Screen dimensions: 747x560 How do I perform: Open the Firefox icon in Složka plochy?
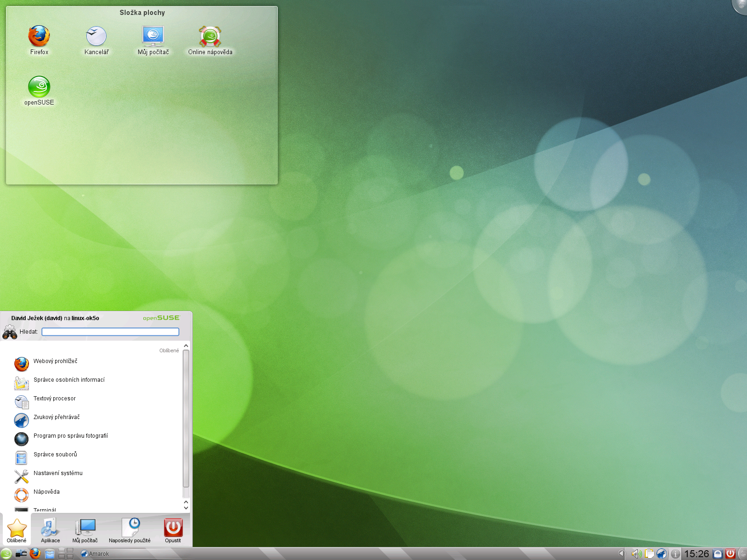[x=39, y=40]
